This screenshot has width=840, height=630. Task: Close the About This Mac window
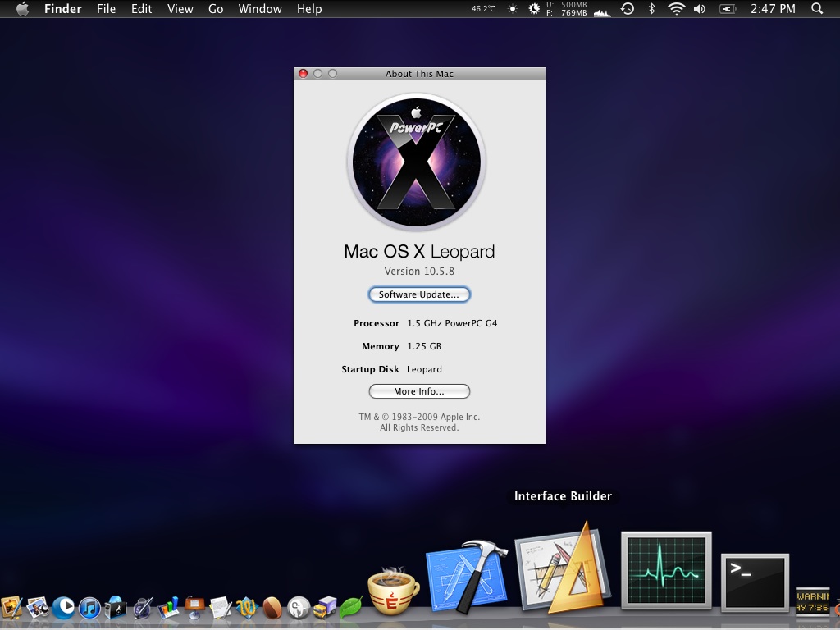[304, 73]
